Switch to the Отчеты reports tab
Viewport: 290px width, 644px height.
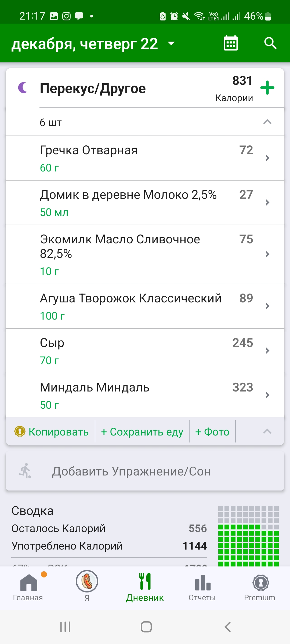(x=202, y=586)
